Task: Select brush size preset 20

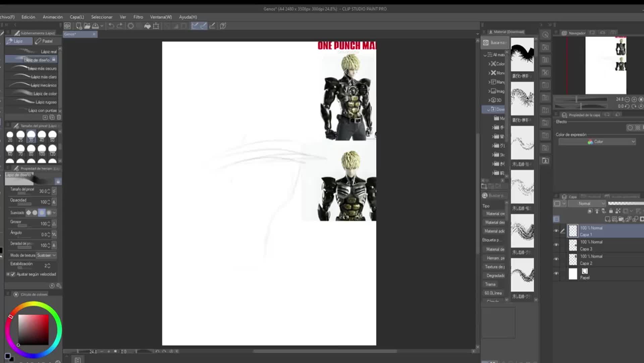Action: (x=10, y=136)
